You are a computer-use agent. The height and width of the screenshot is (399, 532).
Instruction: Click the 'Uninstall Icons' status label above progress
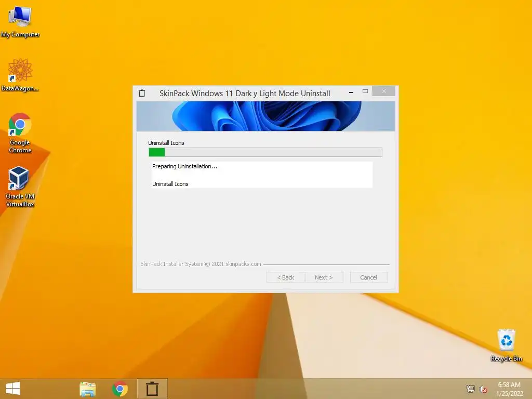[166, 143]
